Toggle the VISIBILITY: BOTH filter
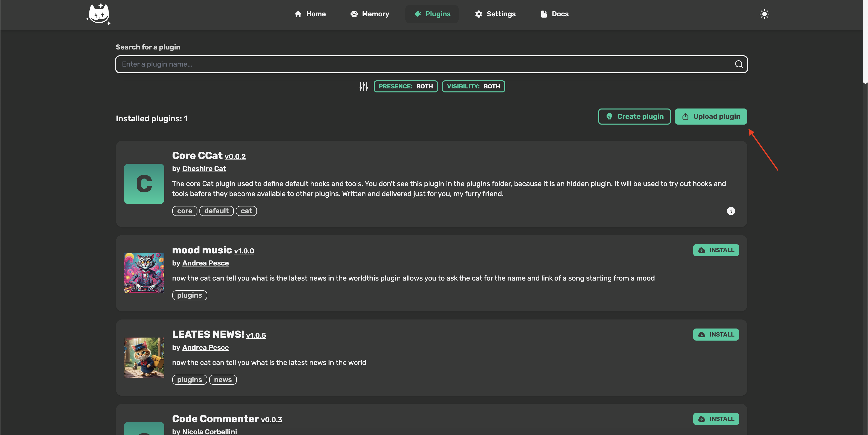Viewport: 868px width, 435px height. 473,87
